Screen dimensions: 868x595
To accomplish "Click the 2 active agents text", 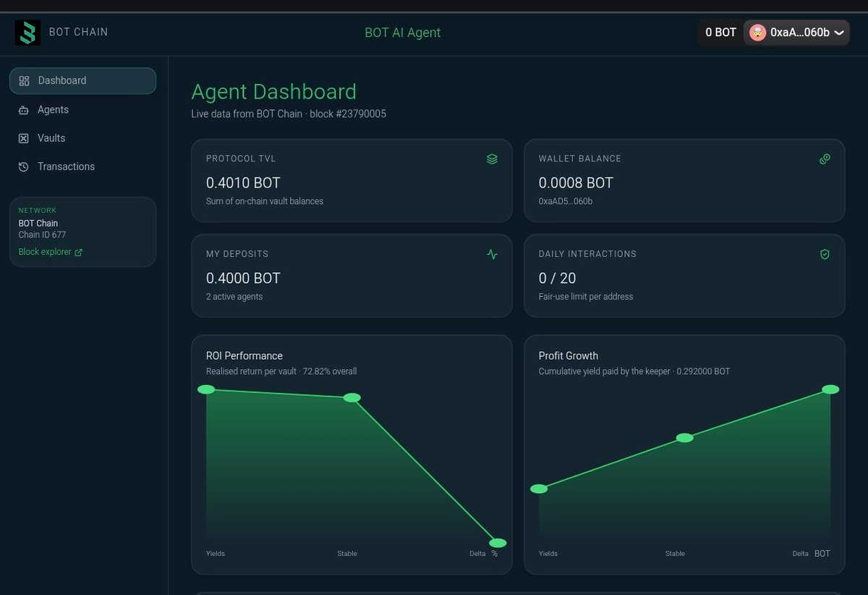I will pyautogui.click(x=234, y=297).
